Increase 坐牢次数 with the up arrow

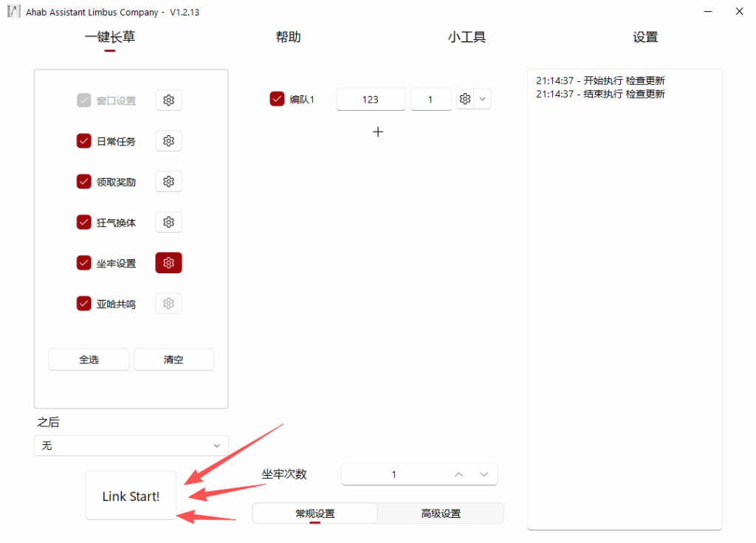458,474
